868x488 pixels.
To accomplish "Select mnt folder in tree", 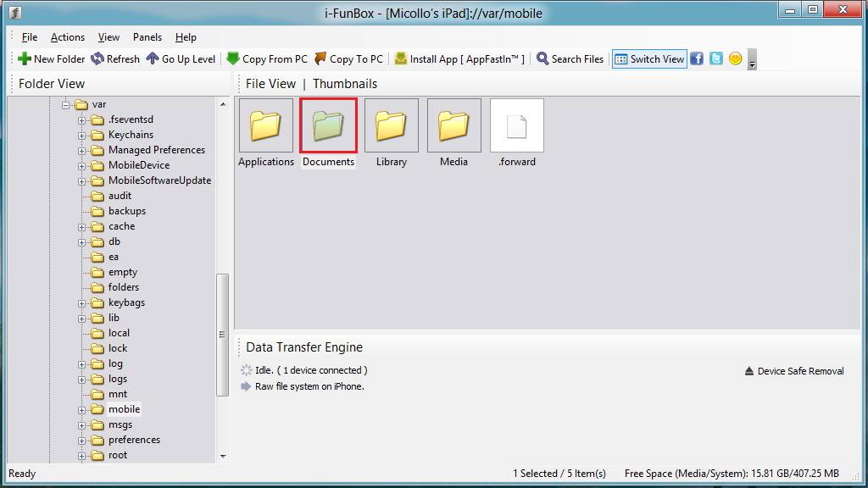I will [117, 394].
